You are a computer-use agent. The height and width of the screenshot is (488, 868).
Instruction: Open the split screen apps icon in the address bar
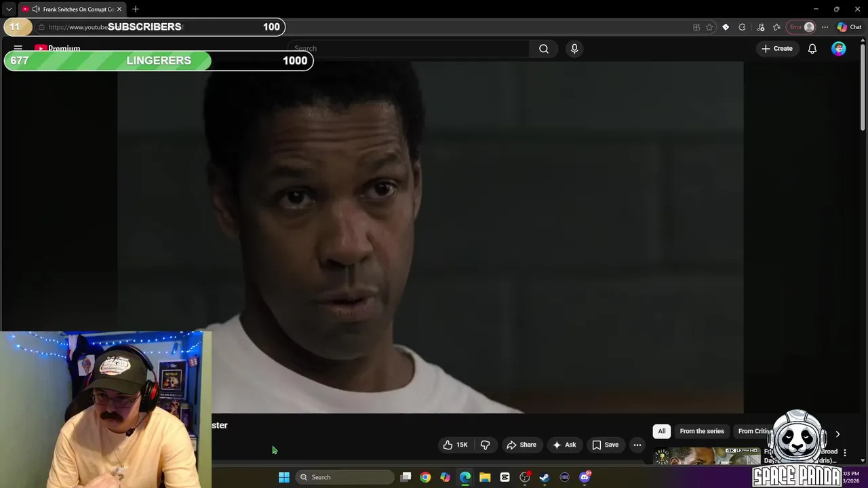coord(696,27)
